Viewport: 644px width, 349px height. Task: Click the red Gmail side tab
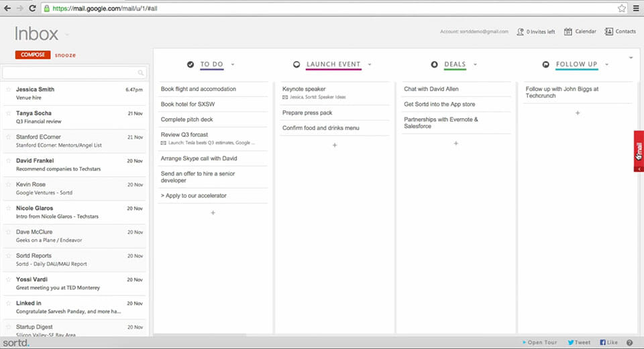coord(639,151)
